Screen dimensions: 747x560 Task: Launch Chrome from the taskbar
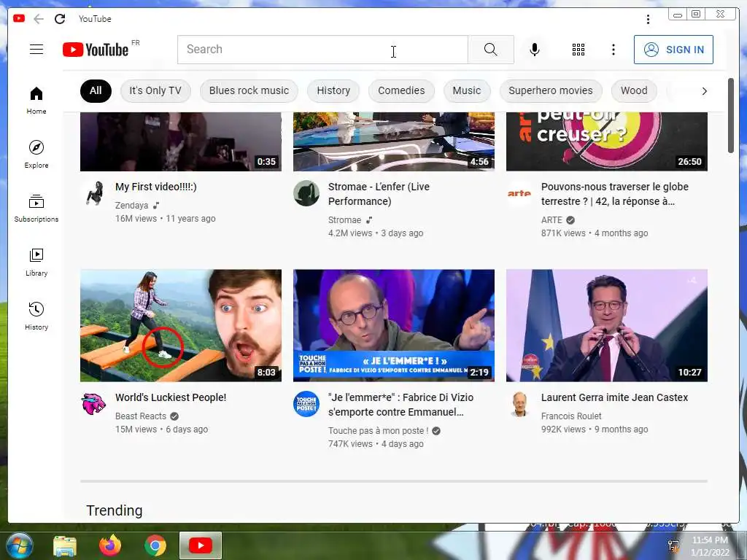155,545
